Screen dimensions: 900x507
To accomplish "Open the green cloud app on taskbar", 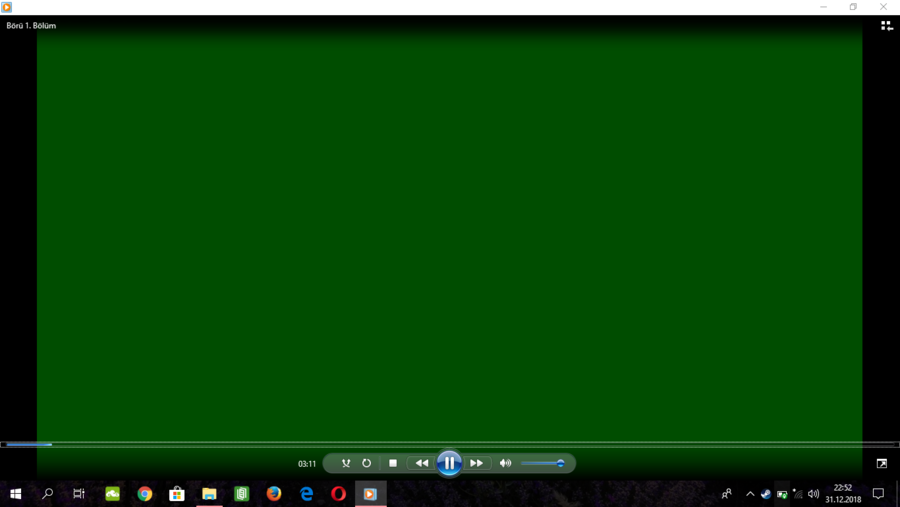I will (x=112, y=494).
